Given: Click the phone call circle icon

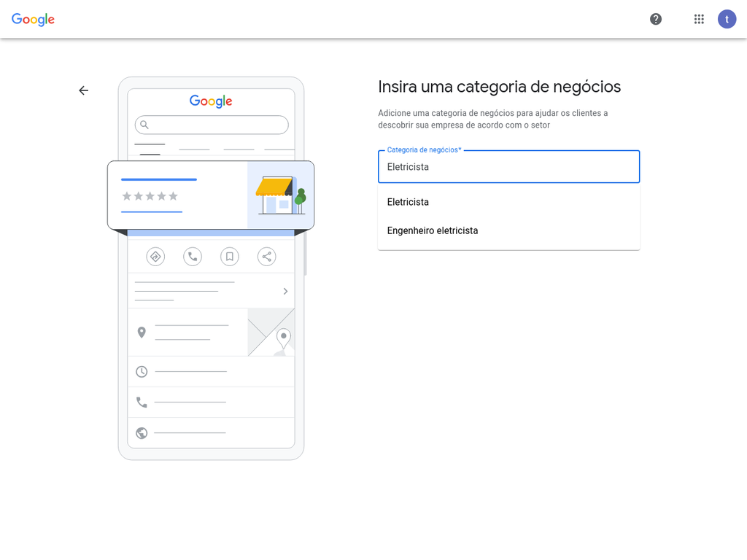Looking at the screenshot, I should coord(193,257).
